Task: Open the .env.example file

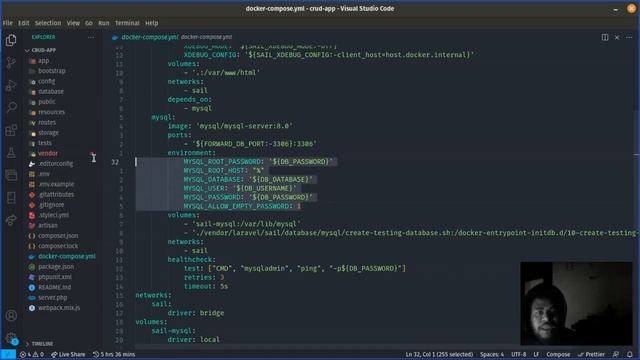Action: point(56,184)
